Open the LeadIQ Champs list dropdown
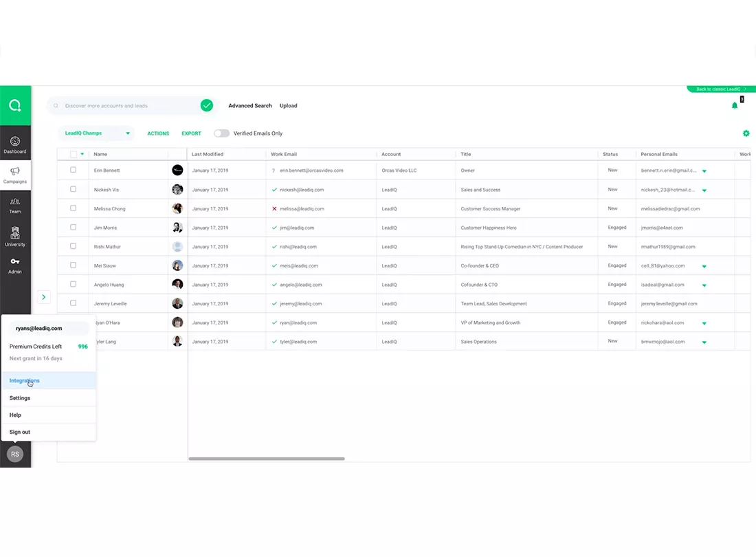 coord(96,133)
